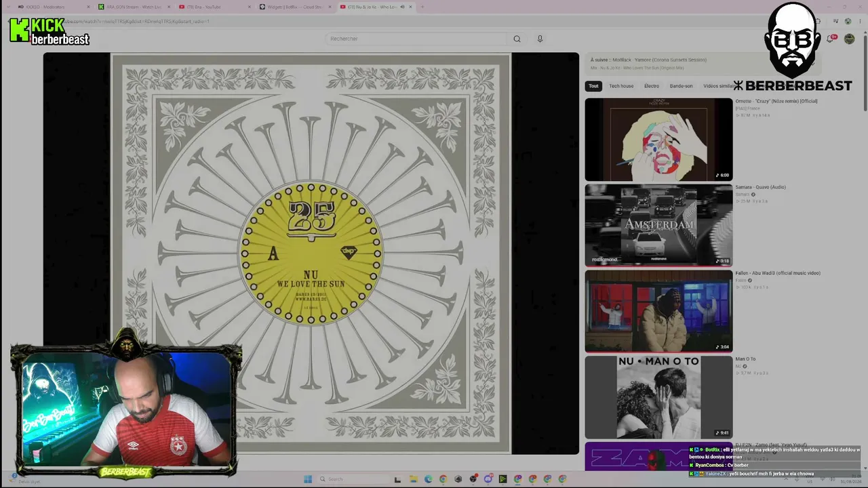Open Discord from the taskbar
Viewport: 868px width, 488px height.
(x=488, y=479)
